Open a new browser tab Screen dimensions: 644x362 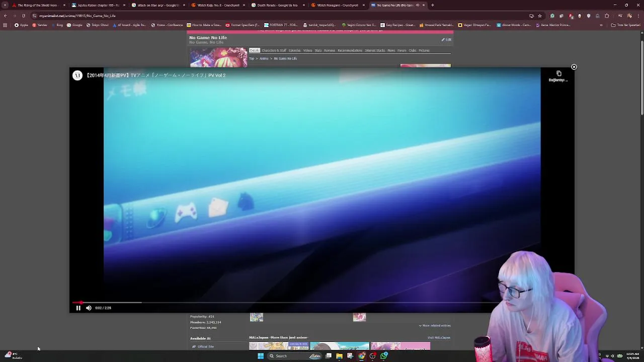point(432,5)
